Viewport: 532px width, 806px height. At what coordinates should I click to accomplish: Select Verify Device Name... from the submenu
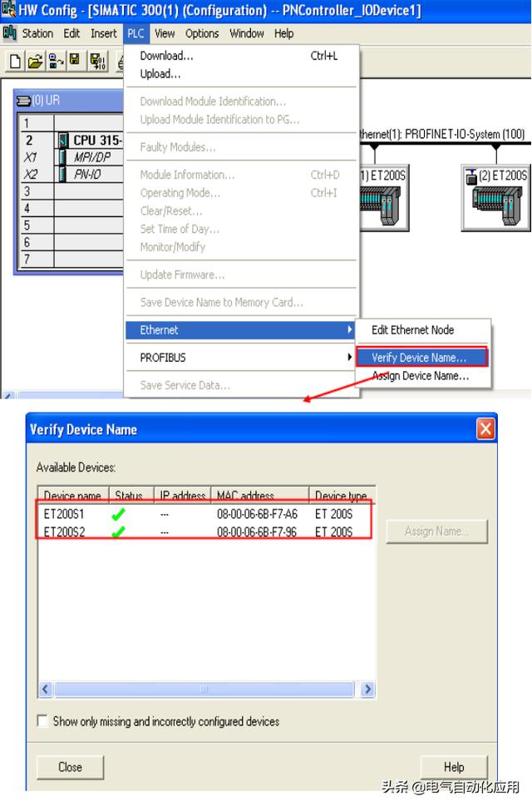tap(421, 357)
